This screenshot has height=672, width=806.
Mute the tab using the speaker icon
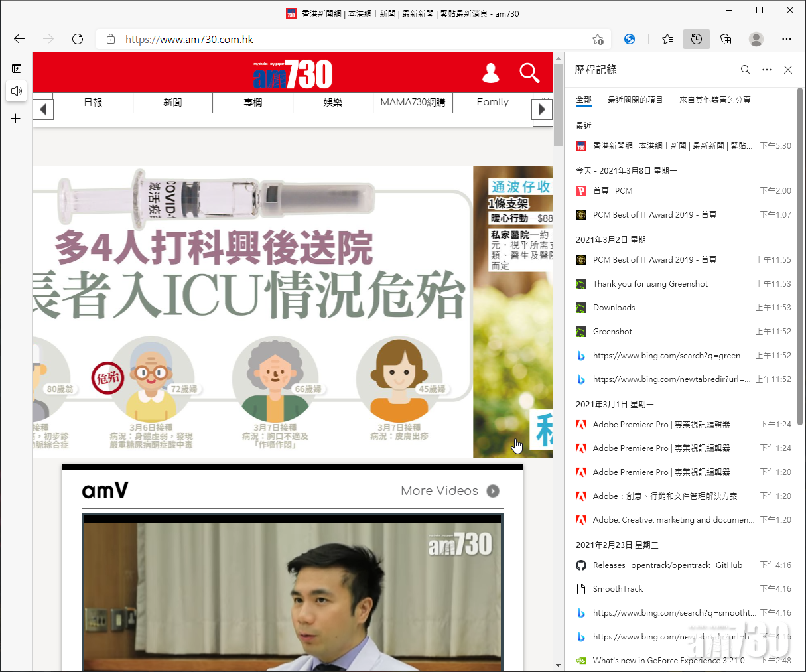(17, 91)
